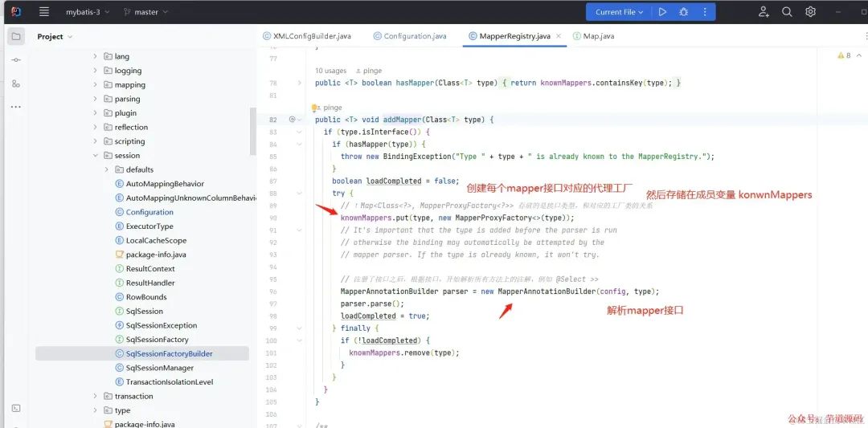Viewport: 868px width, 428px height.
Task: Run the current file
Action: pos(662,11)
